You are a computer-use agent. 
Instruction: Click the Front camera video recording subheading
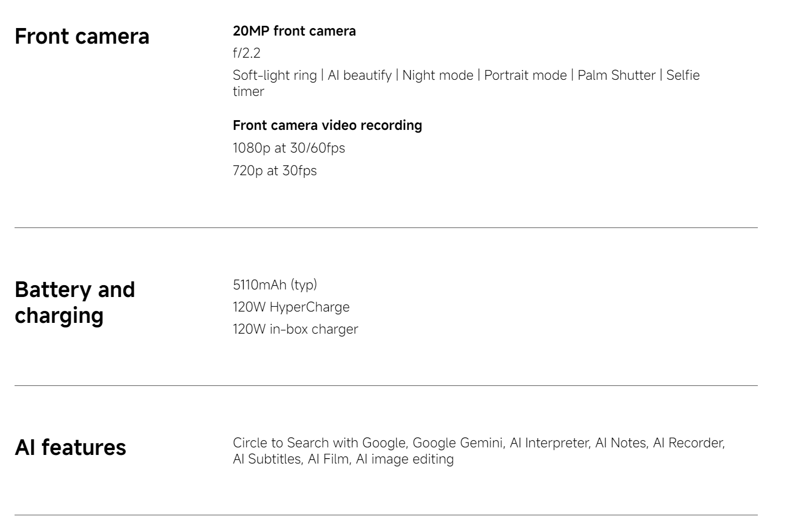(x=327, y=125)
